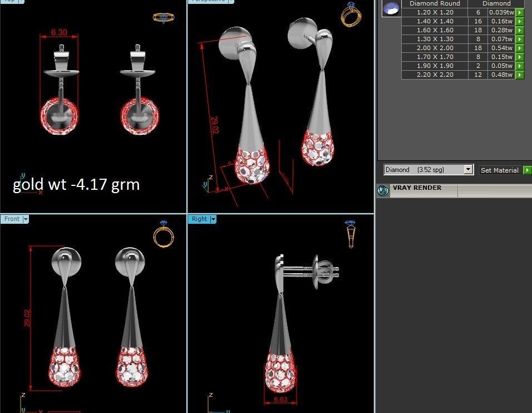Click the green arrow beside Set Material
The width and height of the screenshot is (532, 413).
tap(527, 170)
